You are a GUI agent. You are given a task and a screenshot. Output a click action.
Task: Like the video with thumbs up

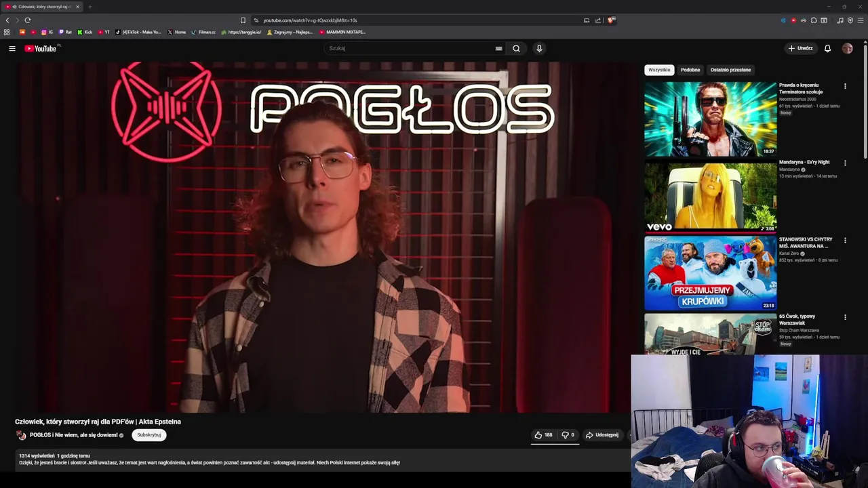543,435
